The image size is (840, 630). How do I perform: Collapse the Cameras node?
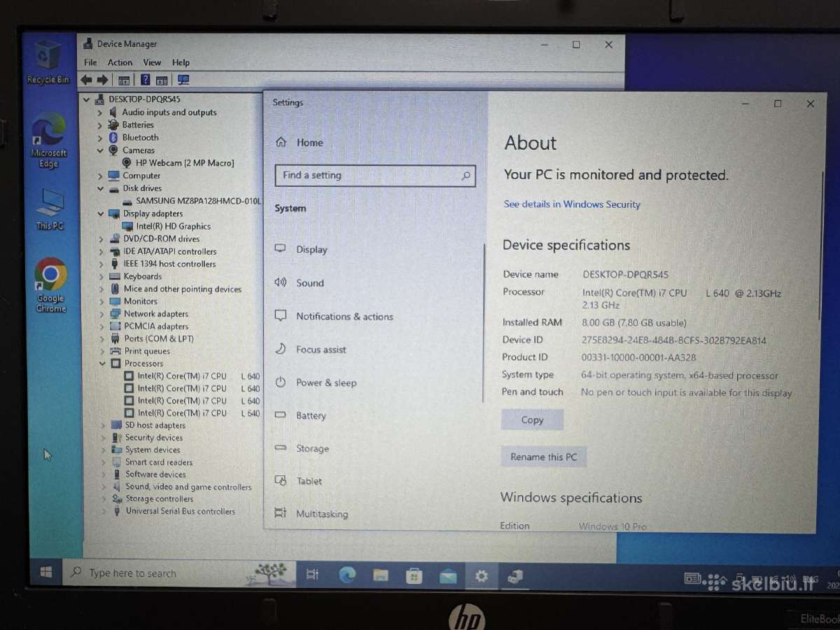pos(100,150)
